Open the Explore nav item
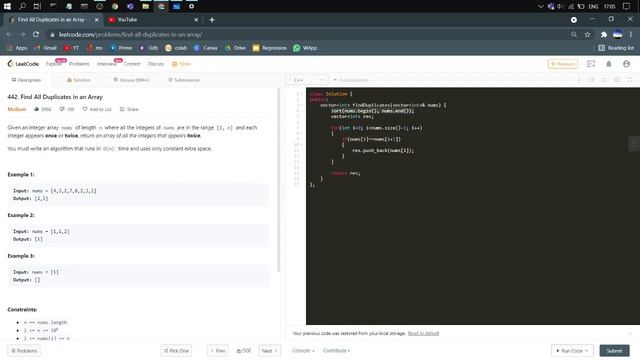This screenshot has width=640, height=360. [53, 64]
